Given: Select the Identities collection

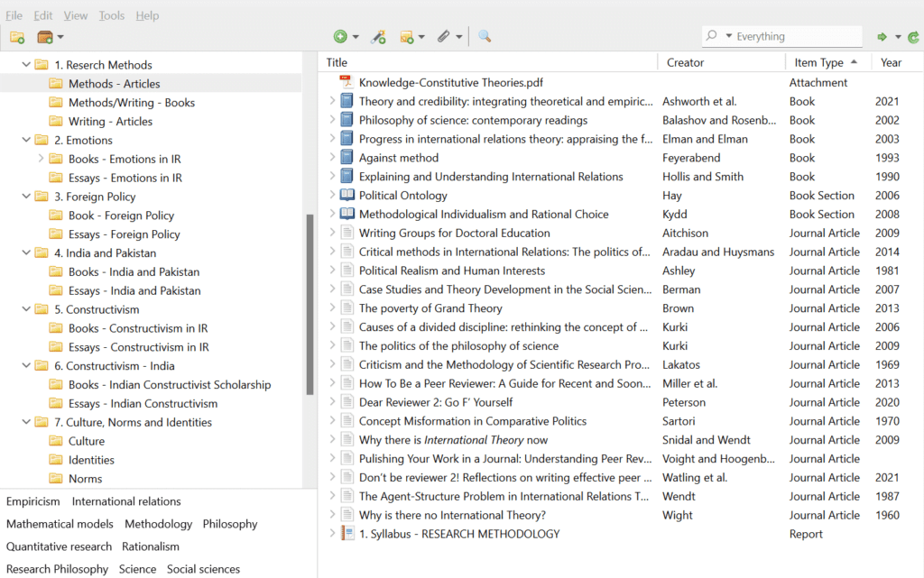Looking at the screenshot, I should (91, 460).
